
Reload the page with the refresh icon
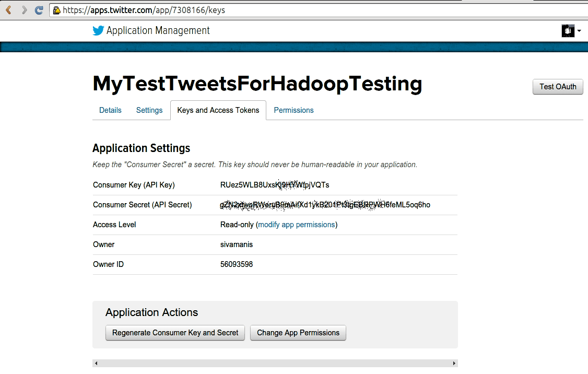point(39,10)
